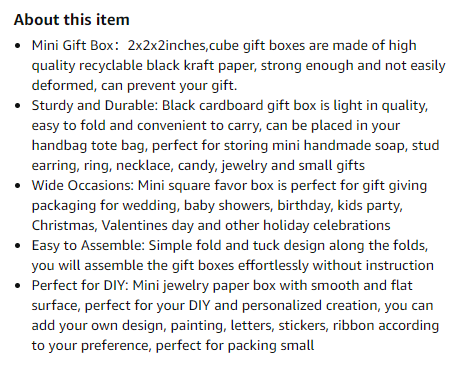This screenshot has width=473, height=371.
Task: Click the phrase 'handbag tote bag'
Action: 89,146
